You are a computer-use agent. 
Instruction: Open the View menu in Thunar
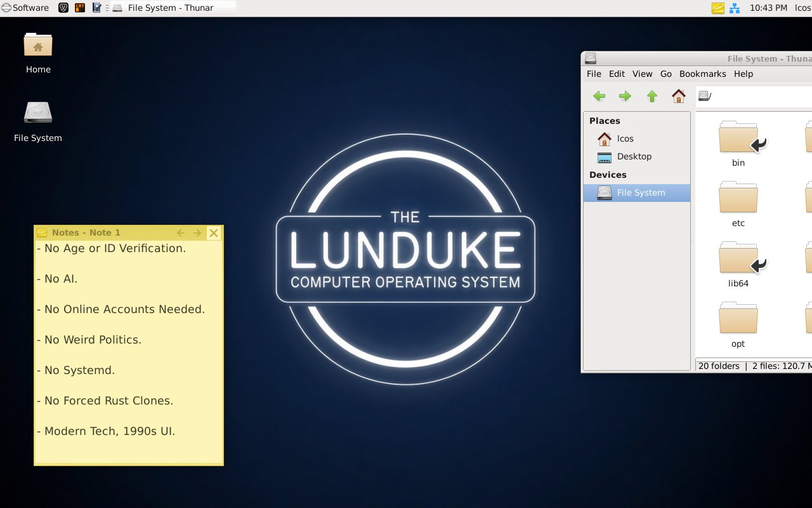pos(642,74)
